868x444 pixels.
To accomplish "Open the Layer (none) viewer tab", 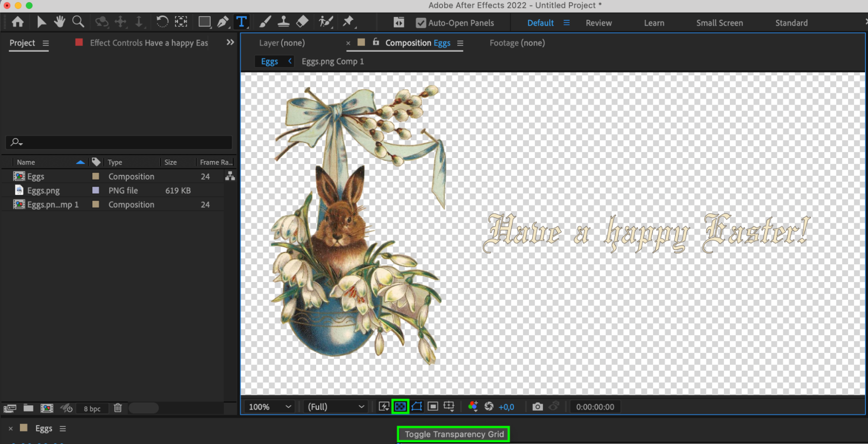I will [x=282, y=43].
